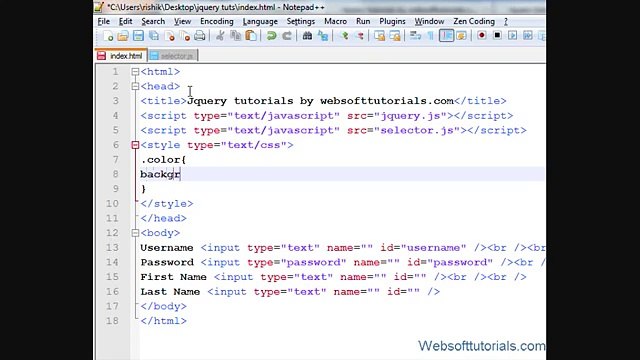The image size is (640, 360).
Task: Click the Replace icon
Action: [323, 36]
